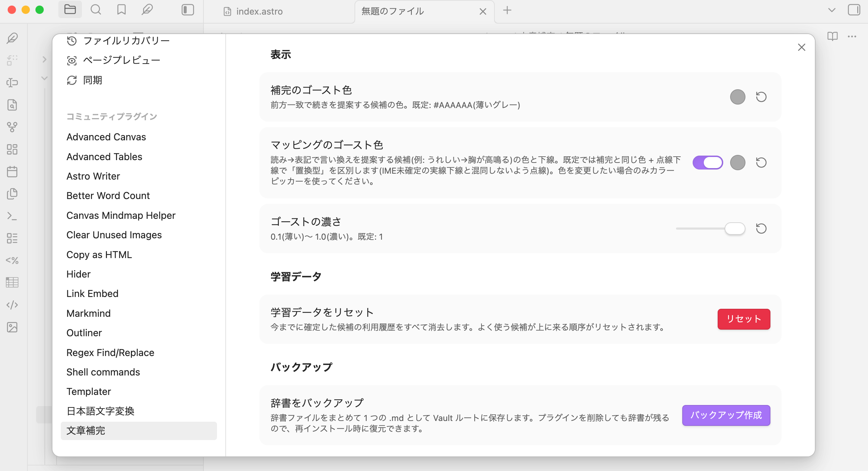
Task: Select 文章補完 plugin settings
Action: tap(139, 431)
